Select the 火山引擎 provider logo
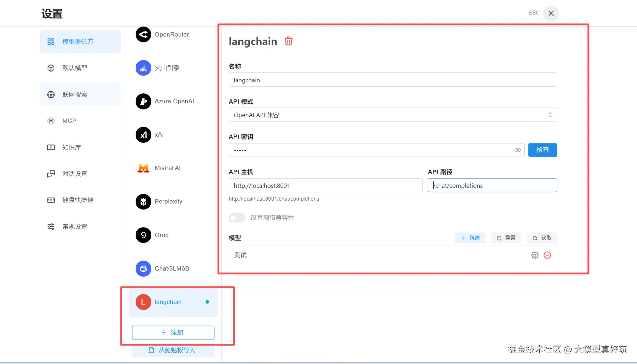The image size is (637, 364). coord(143,68)
